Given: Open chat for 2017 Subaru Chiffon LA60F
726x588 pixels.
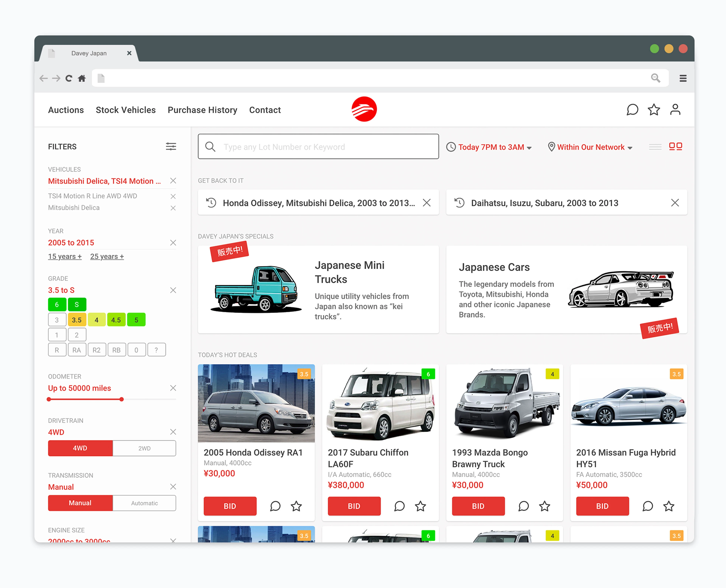Looking at the screenshot, I should 399,506.
